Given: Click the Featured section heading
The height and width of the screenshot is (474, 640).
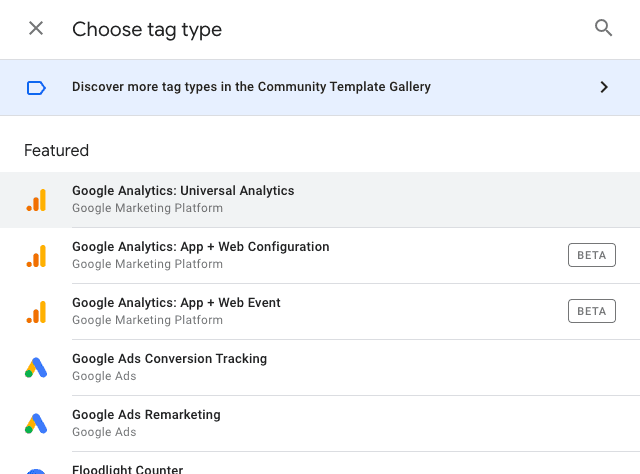Looking at the screenshot, I should point(56,151).
